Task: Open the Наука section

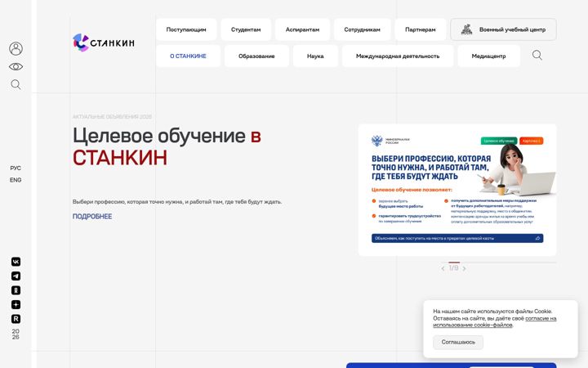Action: 315,56
